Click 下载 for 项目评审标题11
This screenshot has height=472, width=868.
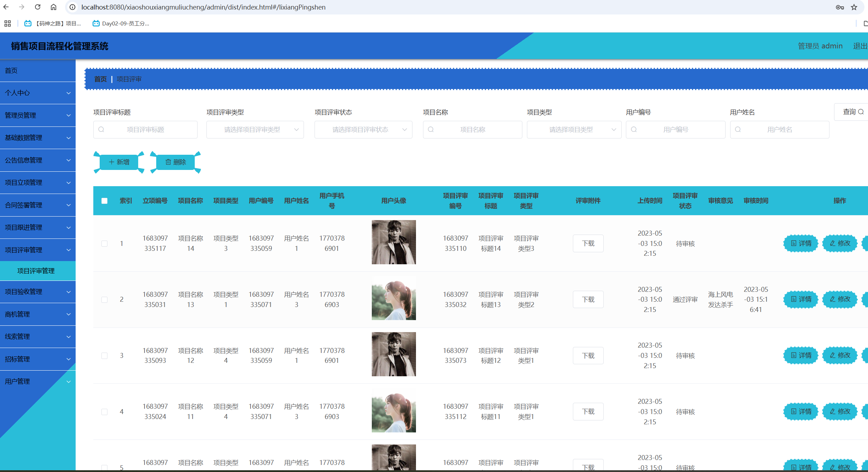(588, 412)
